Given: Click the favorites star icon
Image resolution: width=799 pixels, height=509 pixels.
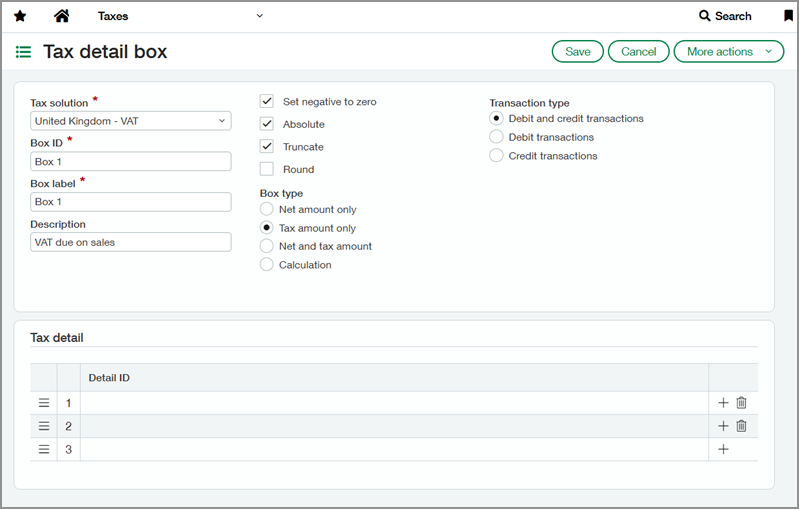Looking at the screenshot, I should (x=20, y=16).
